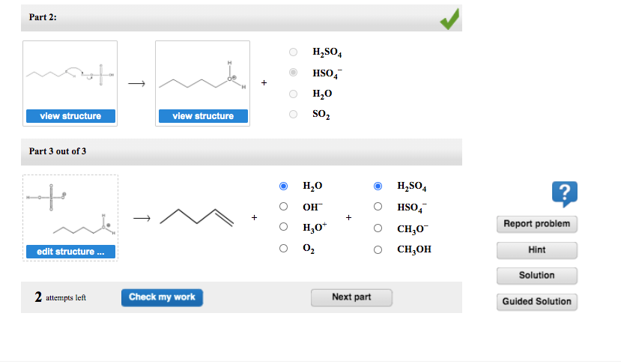Click the pentene product structure drawing
Screen dimensions: 621x364
pyautogui.click(x=197, y=217)
